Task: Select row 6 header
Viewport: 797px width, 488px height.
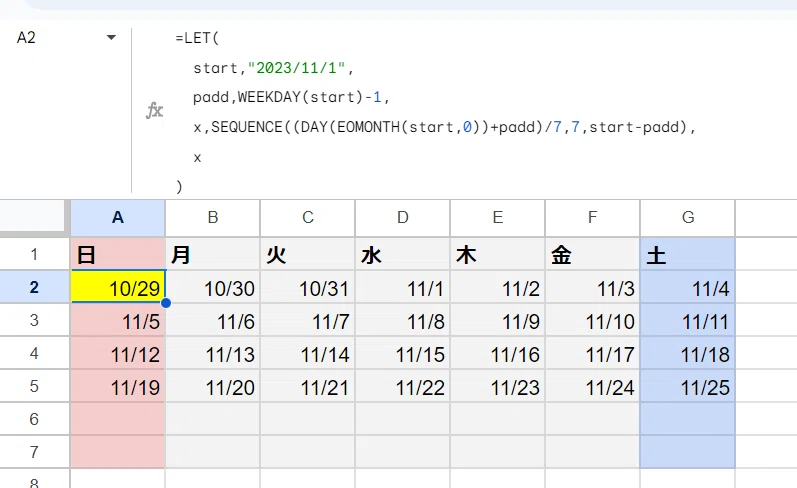Action: click(35, 419)
